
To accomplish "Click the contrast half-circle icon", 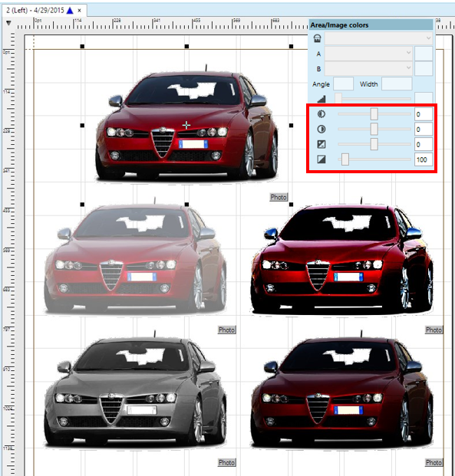I will pos(321,130).
